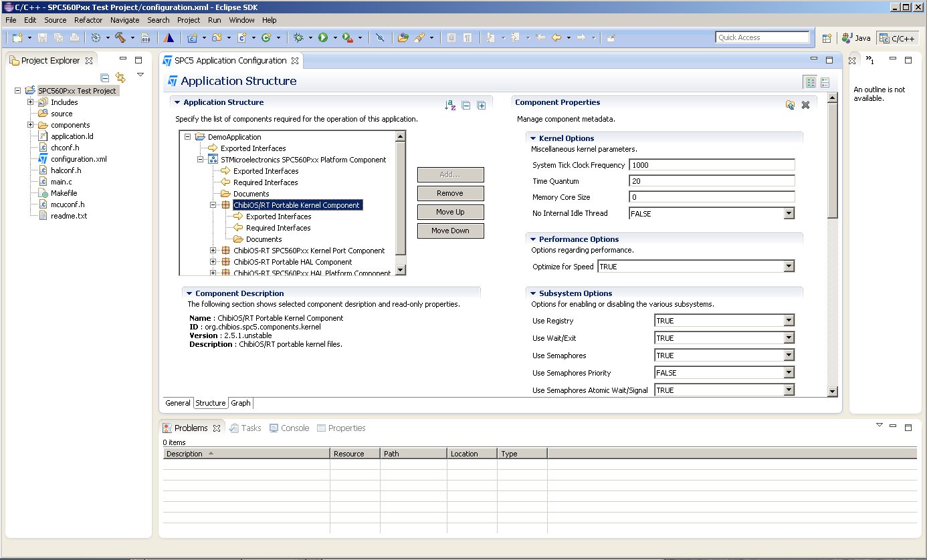Image resolution: width=927 pixels, height=560 pixels.
Task: Launch the Debug bug icon
Action: [298, 38]
